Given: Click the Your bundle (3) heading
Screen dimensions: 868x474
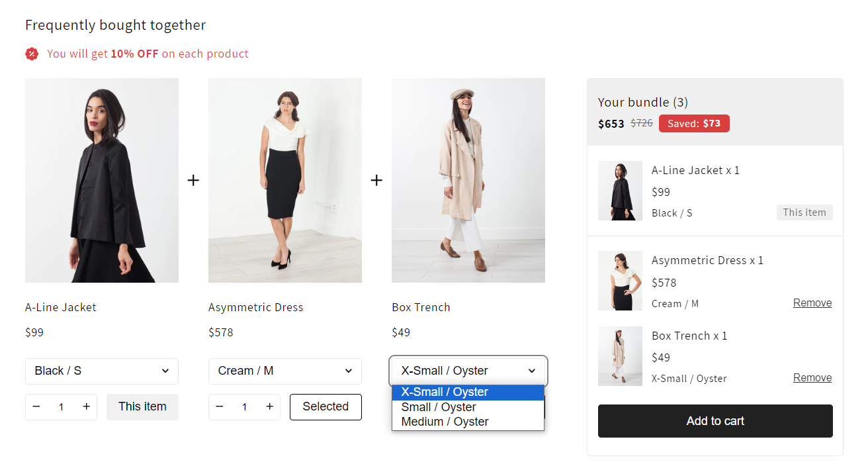Looking at the screenshot, I should [x=643, y=102].
